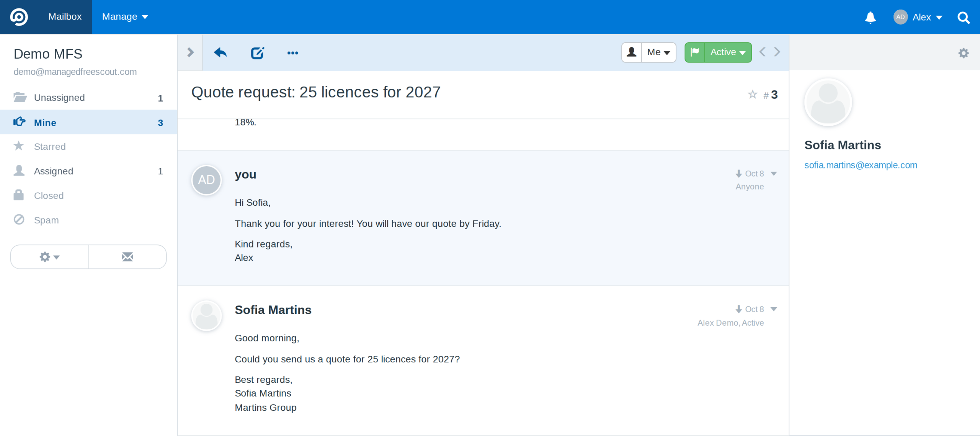The image size is (980, 436).
Task: Click the conversation subject title
Action: 316,92
